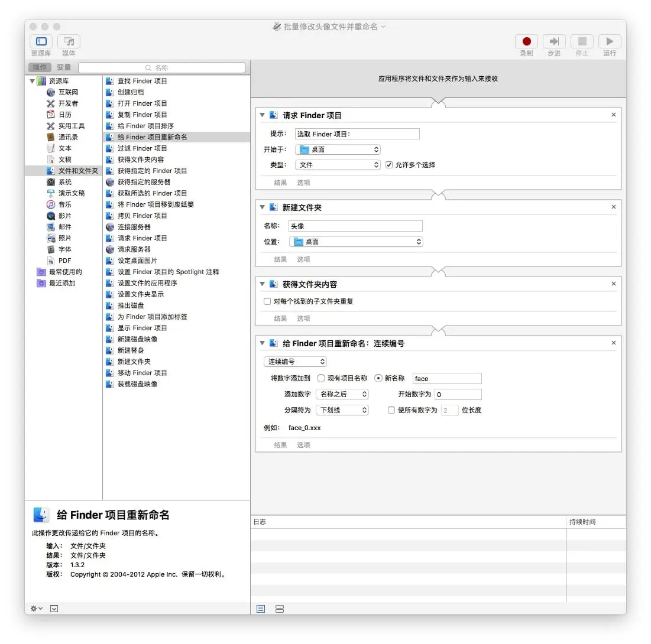Toggle 允许多个选择 checkbox

tap(389, 165)
